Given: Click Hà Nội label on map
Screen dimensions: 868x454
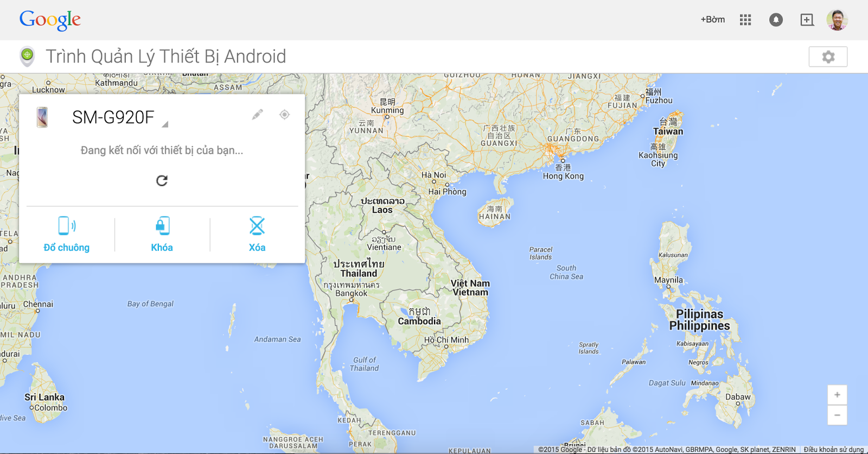Looking at the screenshot, I should click(x=433, y=175).
